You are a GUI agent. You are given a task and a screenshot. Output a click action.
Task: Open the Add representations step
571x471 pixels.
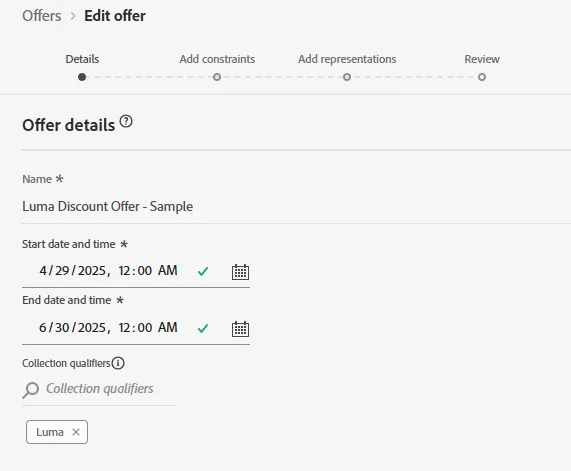tap(347, 59)
